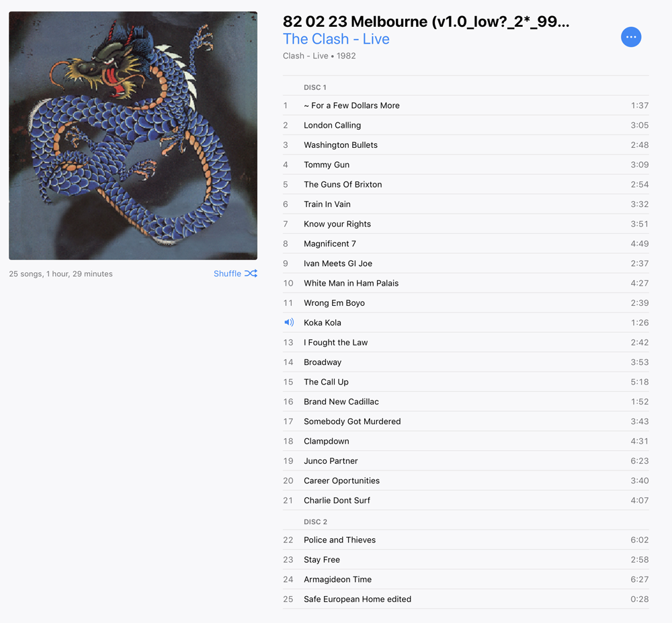Open The Clash - Live artist link
The image size is (672, 623).
pos(336,39)
